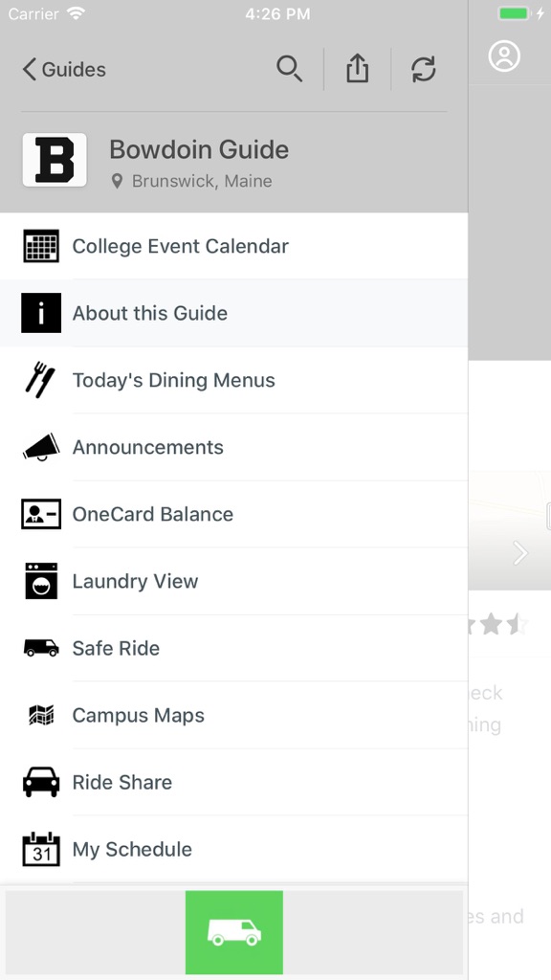Select the Safe Ride menu item
This screenshot has height=980, width=551.
233,648
